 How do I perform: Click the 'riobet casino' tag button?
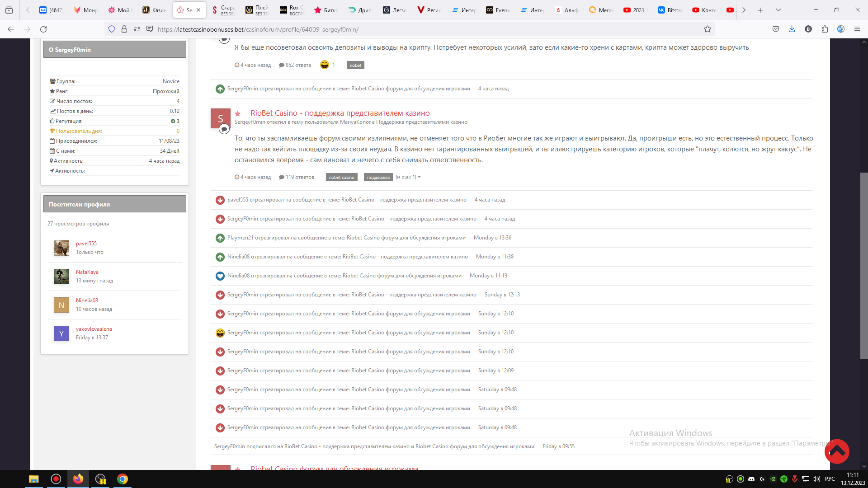(x=341, y=178)
